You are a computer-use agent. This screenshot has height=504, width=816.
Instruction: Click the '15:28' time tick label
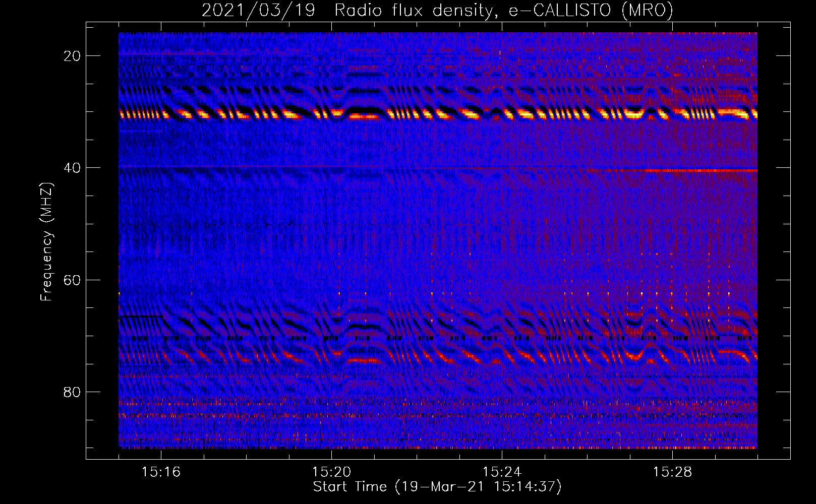(x=672, y=472)
